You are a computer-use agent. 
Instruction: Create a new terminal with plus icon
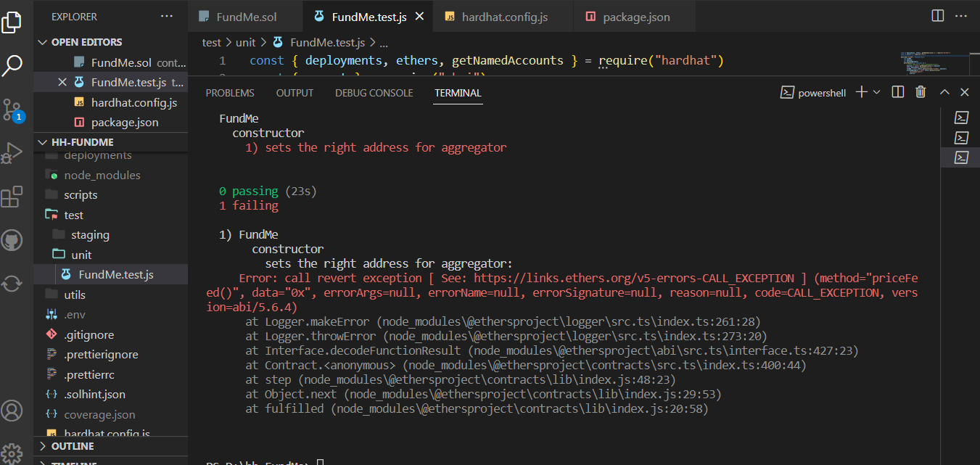pyautogui.click(x=861, y=92)
